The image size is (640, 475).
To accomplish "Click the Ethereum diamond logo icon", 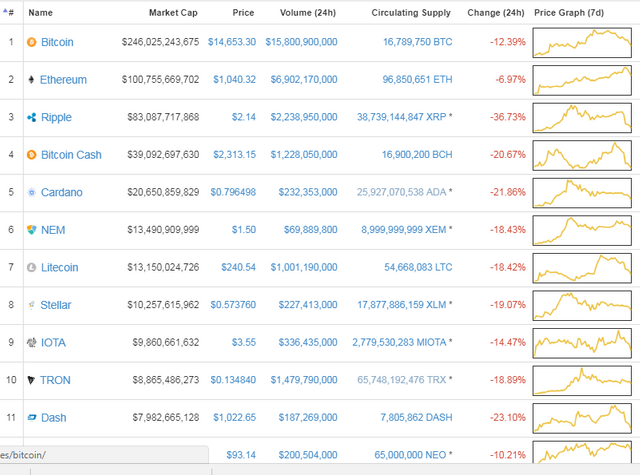I will [x=31, y=80].
